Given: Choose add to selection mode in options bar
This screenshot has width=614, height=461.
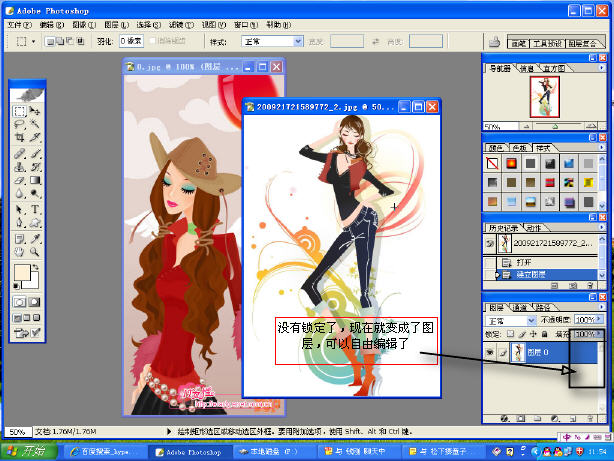Looking at the screenshot, I should coord(60,41).
